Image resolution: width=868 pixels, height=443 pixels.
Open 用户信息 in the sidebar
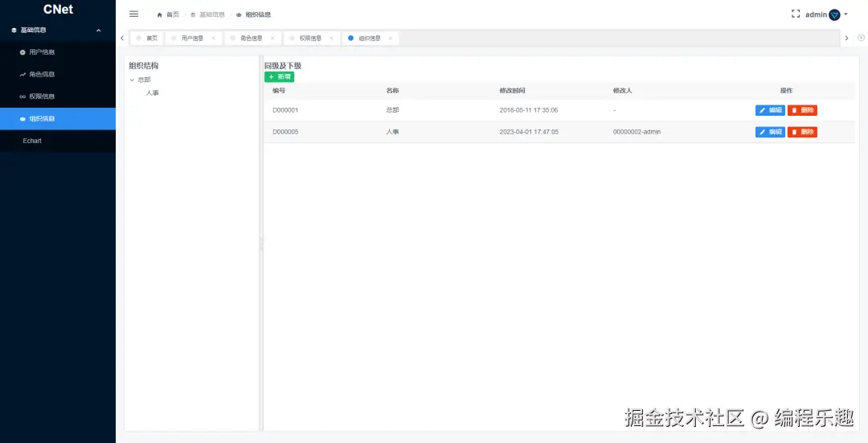coord(58,52)
